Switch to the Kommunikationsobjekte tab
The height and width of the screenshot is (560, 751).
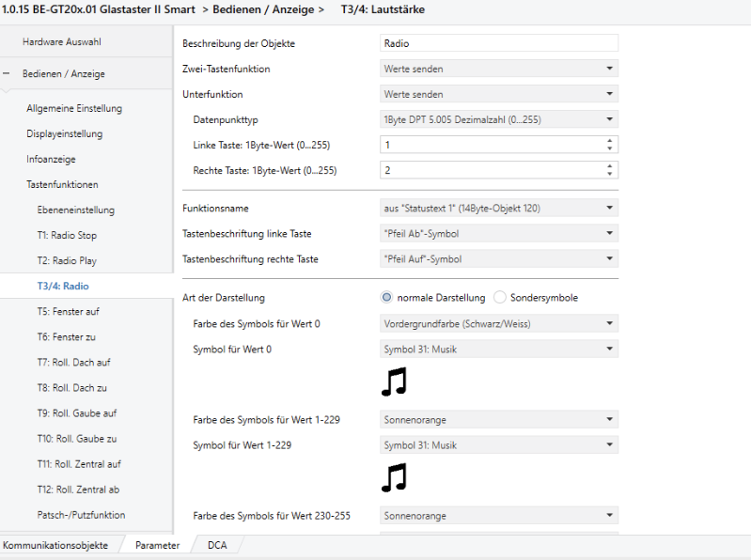click(55, 545)
